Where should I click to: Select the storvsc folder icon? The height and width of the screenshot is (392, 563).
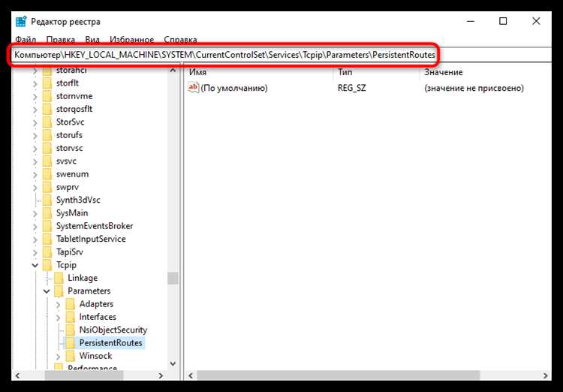pos(47,148)
